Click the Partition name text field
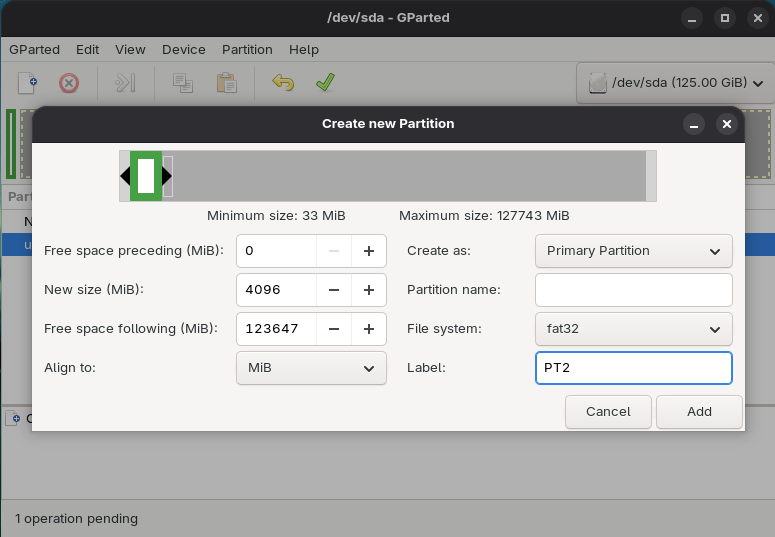The height and width of the screenshot is (537, 775). click(633, 290)
